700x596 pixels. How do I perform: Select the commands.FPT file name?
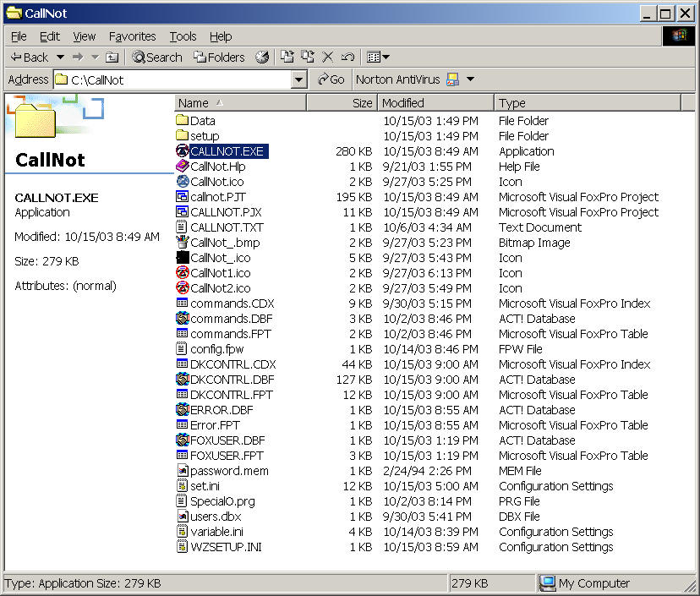click(x=231, y=333)
